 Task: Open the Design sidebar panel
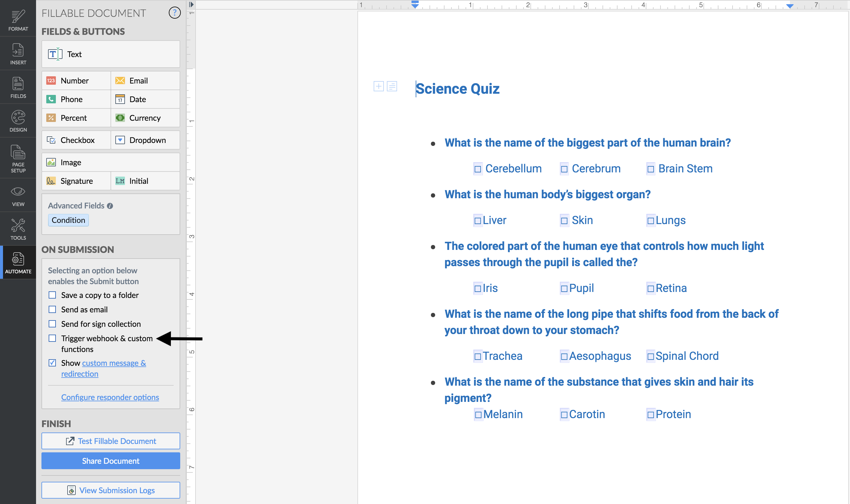click(18, 121)
